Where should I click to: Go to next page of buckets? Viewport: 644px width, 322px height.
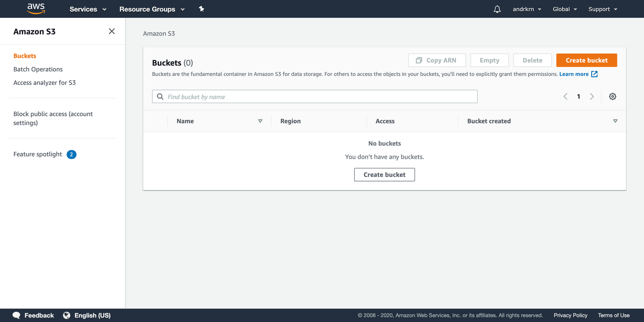click(592, 97)
